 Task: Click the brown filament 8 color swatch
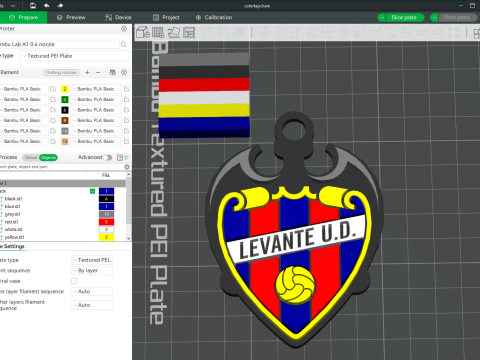[x=65, y=120]
